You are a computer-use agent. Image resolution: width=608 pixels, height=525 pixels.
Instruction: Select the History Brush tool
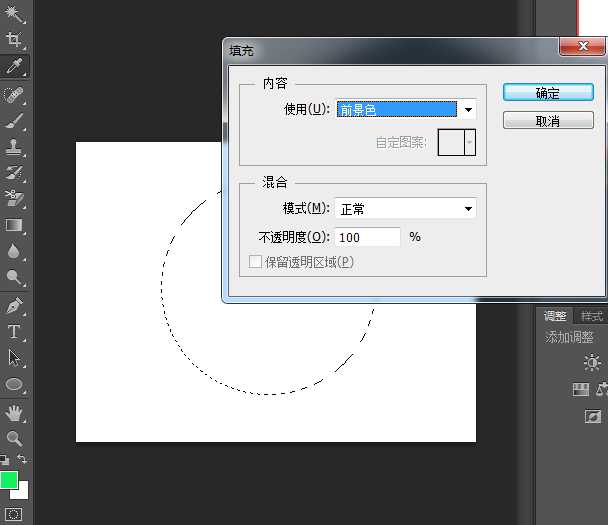(14, 173)
